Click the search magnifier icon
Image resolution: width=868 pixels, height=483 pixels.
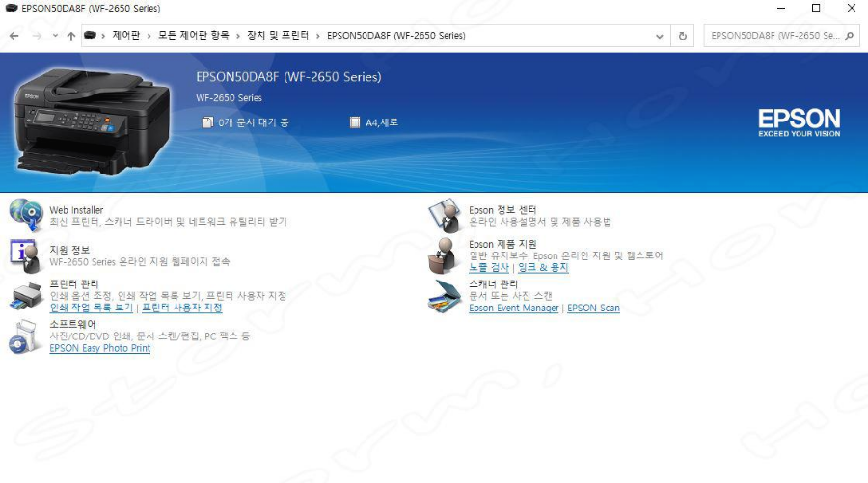(849, 36)
